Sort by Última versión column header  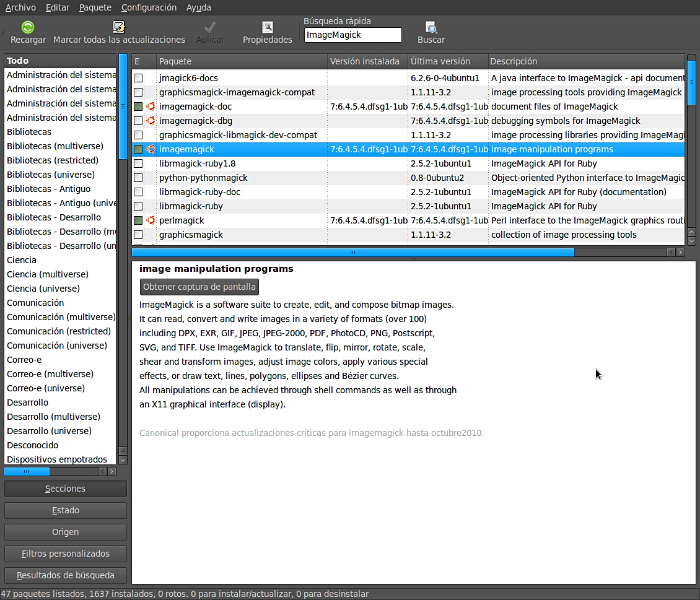click(x=448, y=61)
